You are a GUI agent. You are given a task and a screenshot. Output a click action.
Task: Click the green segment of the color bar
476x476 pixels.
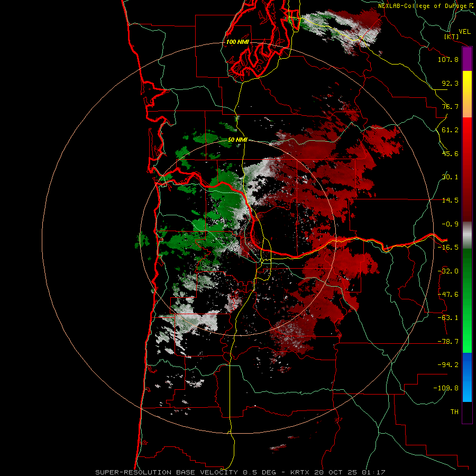[x=467, y=300]
